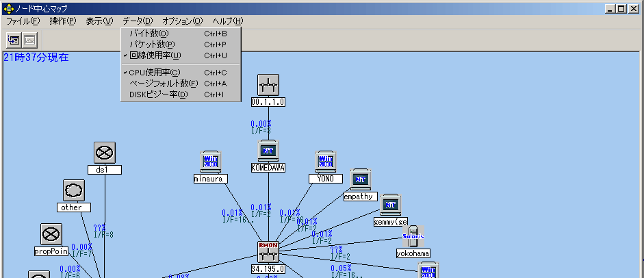Close the ノード中心マップ window
Viewport: 644px width, 278px height.
[x=633, y=9]
